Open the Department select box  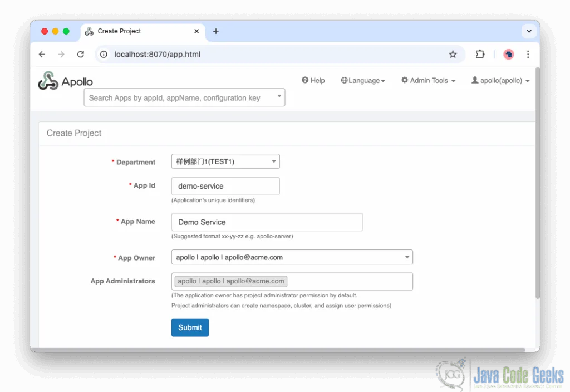click(x=225, y=161)
